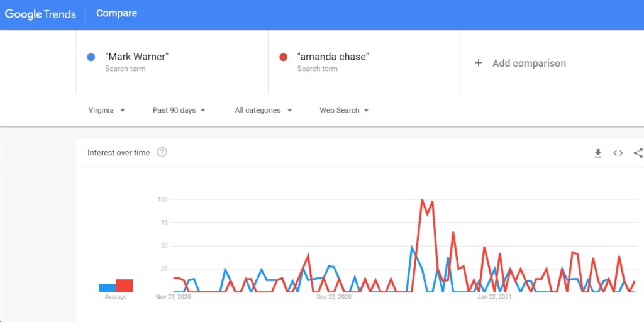Click the Add comparison button

click(520, 63)
